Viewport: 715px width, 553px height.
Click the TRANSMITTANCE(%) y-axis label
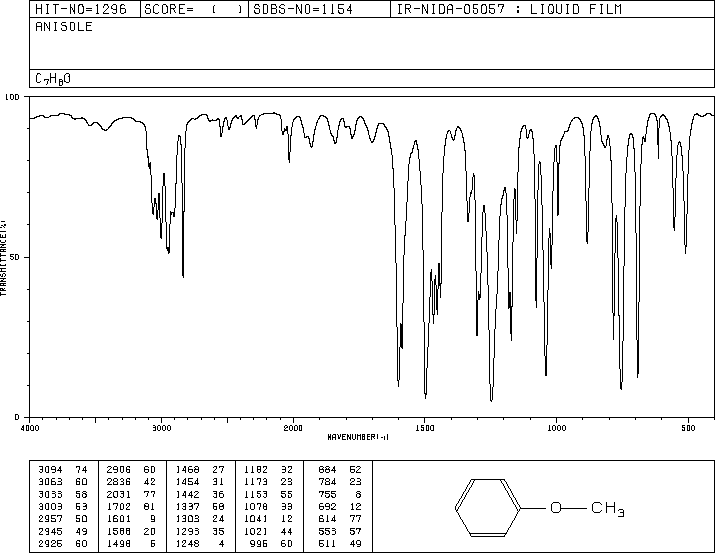pyautogui.click(x=5, y=255)
